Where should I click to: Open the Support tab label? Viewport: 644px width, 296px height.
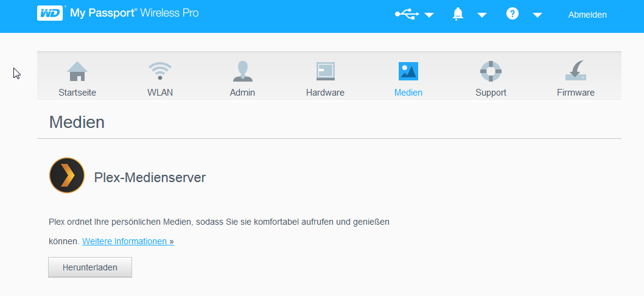[x=491, y=93]
